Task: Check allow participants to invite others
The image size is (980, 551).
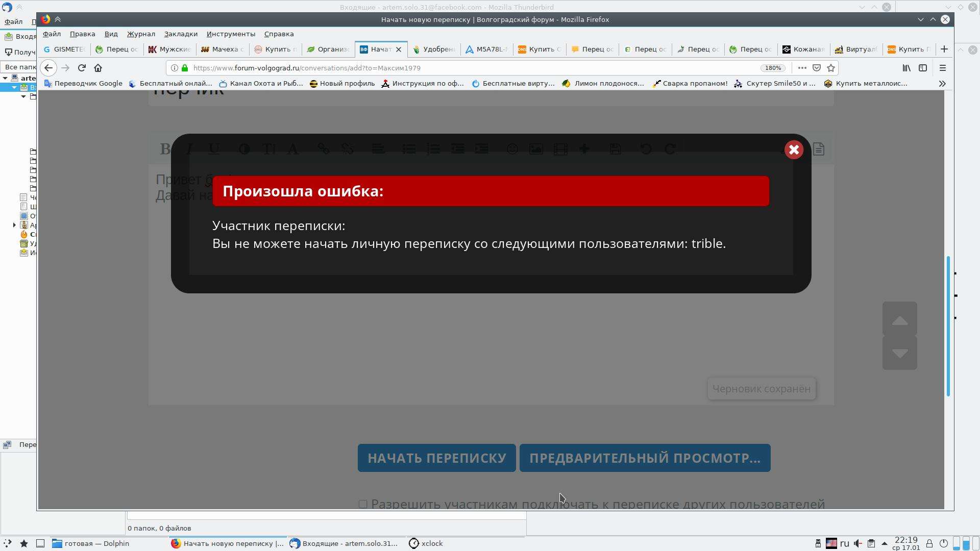Action: (363, 504)
